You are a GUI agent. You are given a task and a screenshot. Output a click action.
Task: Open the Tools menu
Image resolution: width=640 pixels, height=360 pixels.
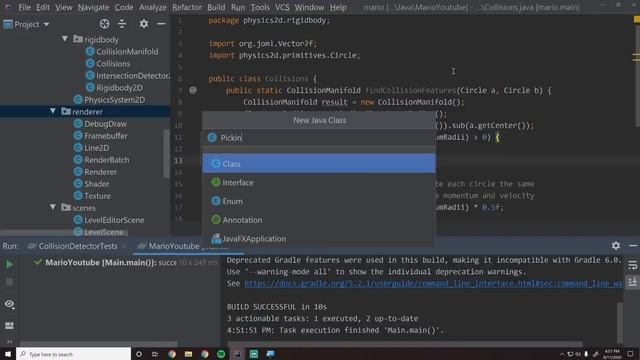tap(260, 7)
